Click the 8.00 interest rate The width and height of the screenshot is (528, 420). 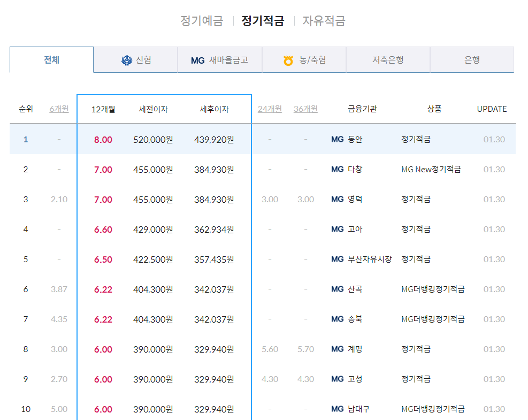coord(103,140)
